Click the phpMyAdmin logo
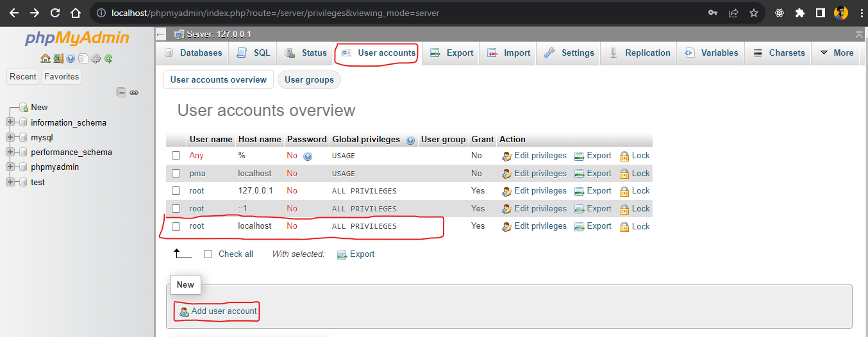Screen dimensions: 868x337 (x=77, y=38)
